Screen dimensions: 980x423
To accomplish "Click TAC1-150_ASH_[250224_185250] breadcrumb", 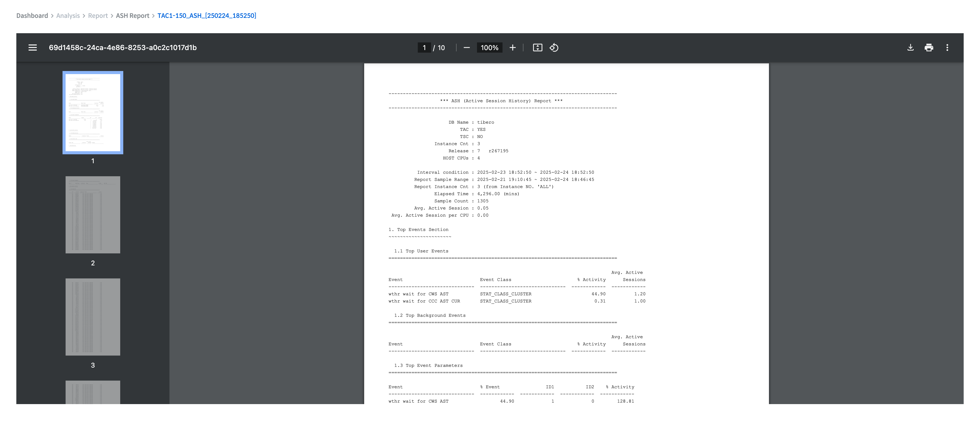I will pyautogui.click(x=206, y=16).
